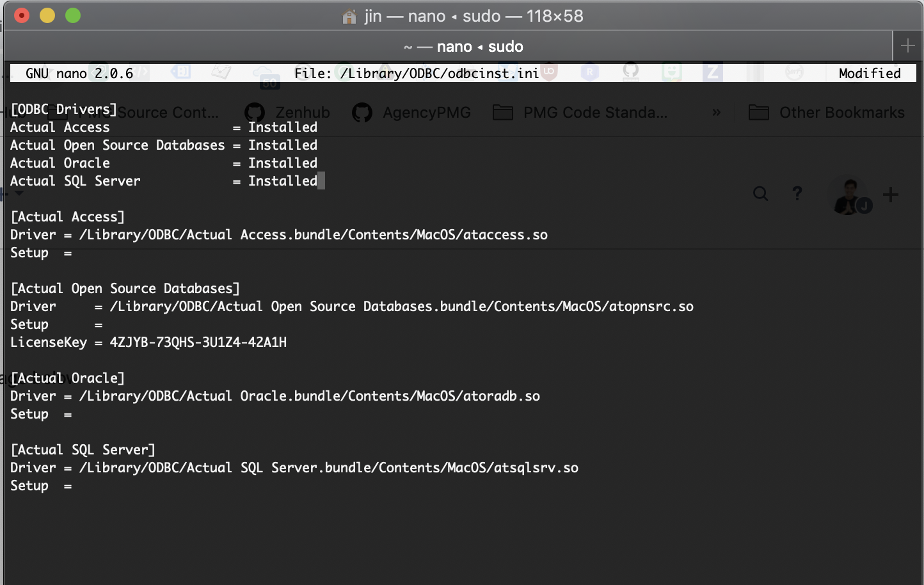Click the 'LicenseKey' label
This screenshot has height=585, width=924.
49,342
